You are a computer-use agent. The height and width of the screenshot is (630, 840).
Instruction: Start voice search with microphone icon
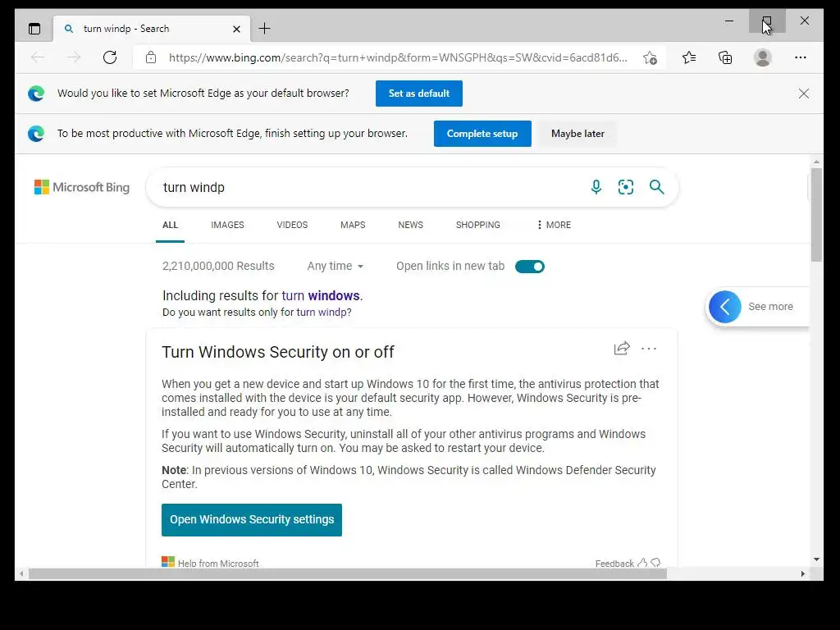click(x=596, y=187)
